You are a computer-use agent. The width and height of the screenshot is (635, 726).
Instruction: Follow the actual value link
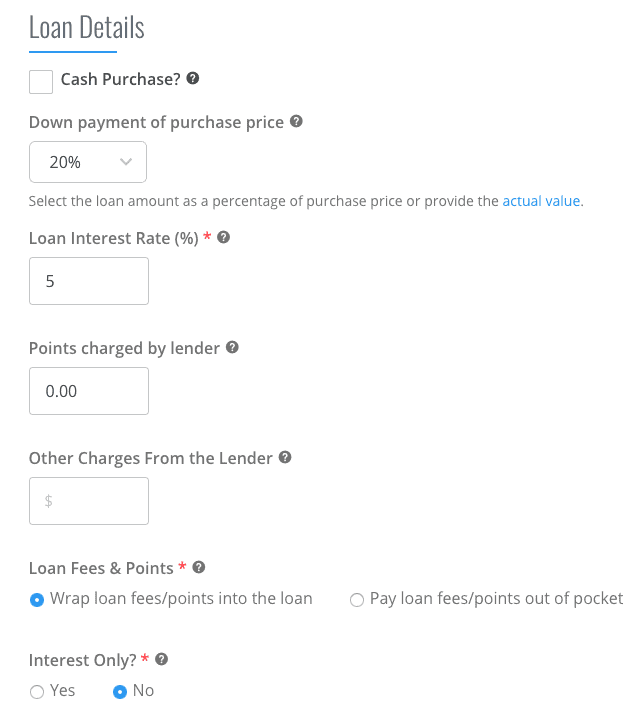pos(541,201)
